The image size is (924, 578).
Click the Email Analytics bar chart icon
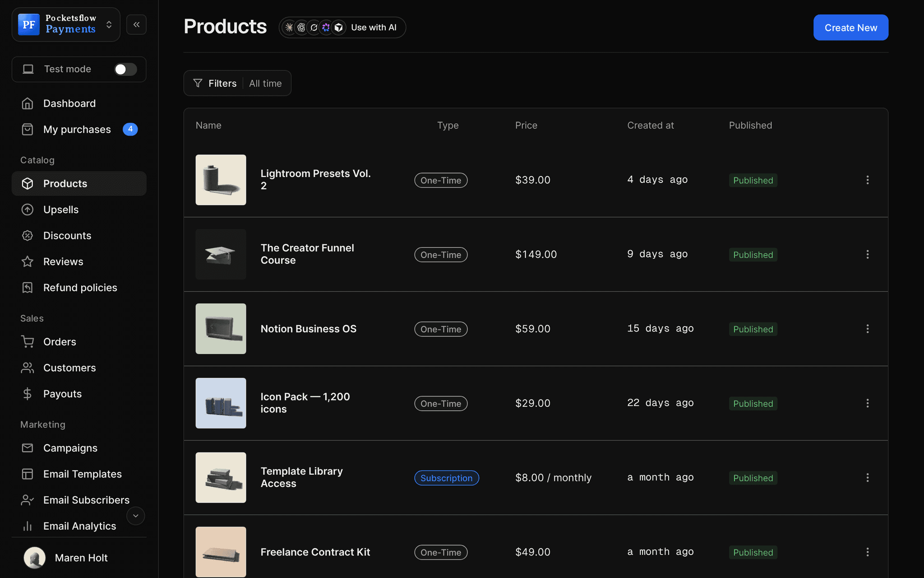[x=28, y=526]
